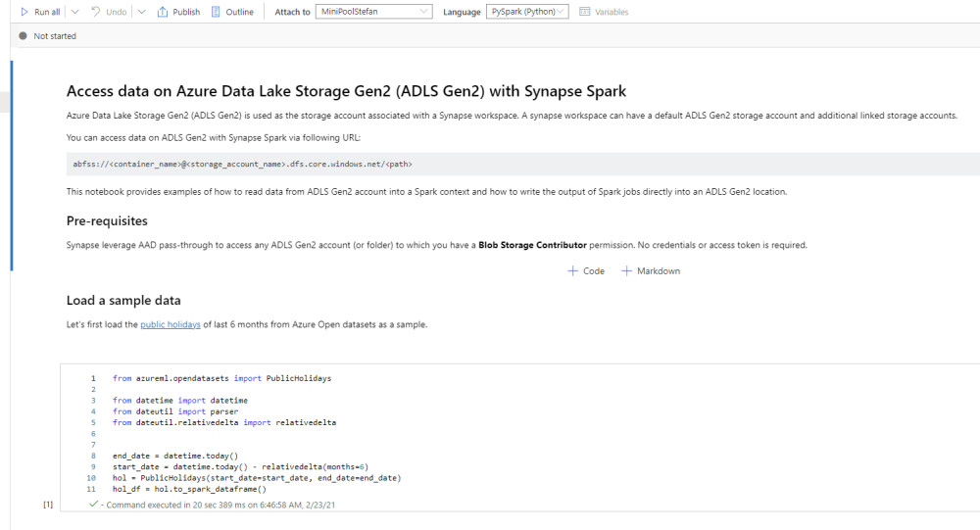The image size is (980, 530).
Task: Click the Markdown label to add cell
Action: tap(659, 270)
